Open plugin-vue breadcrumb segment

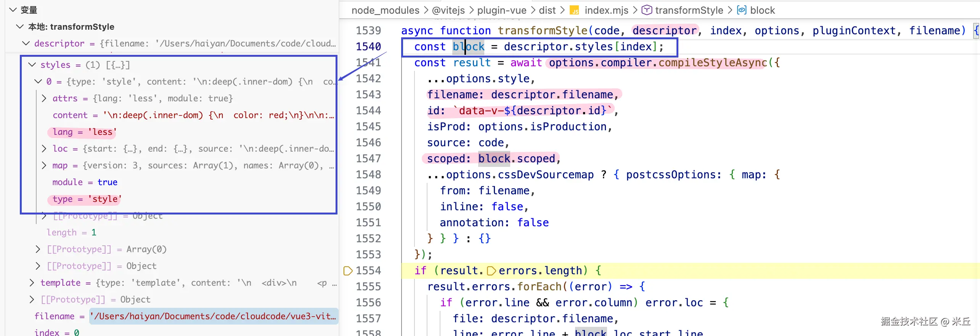(x=502, y=10)
